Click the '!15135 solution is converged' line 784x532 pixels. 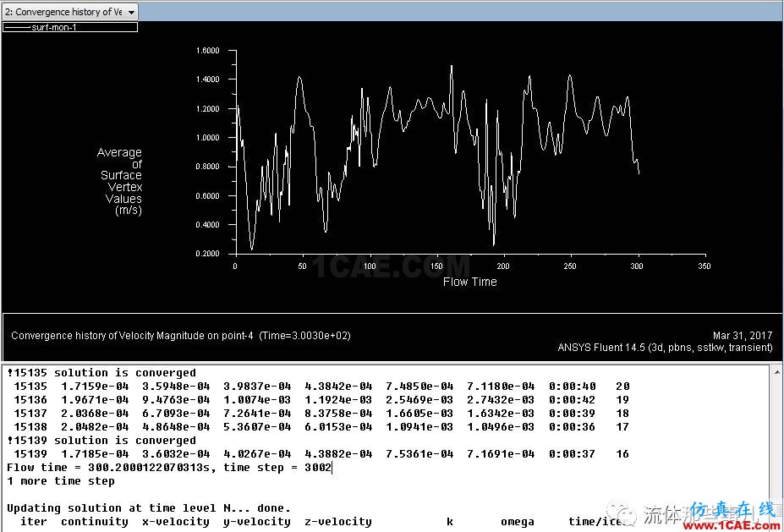pos(101,373)
